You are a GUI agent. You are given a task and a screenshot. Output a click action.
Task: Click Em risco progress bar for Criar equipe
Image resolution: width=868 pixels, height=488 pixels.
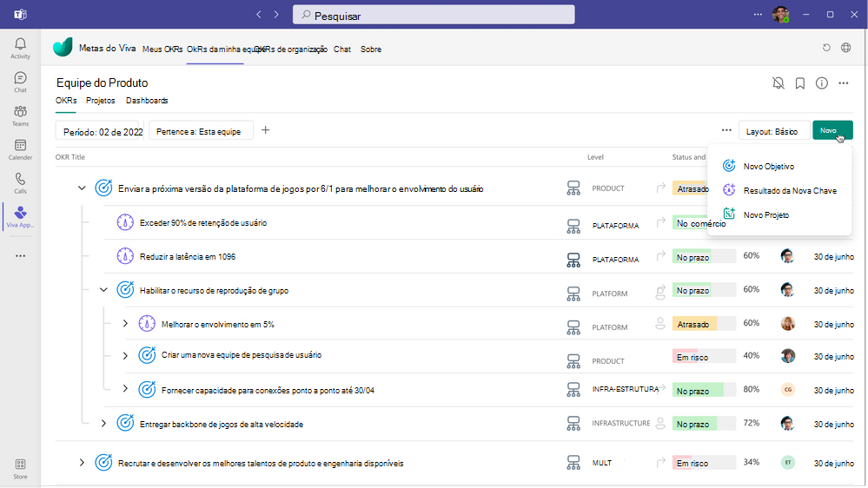click(x=704, y=357)
